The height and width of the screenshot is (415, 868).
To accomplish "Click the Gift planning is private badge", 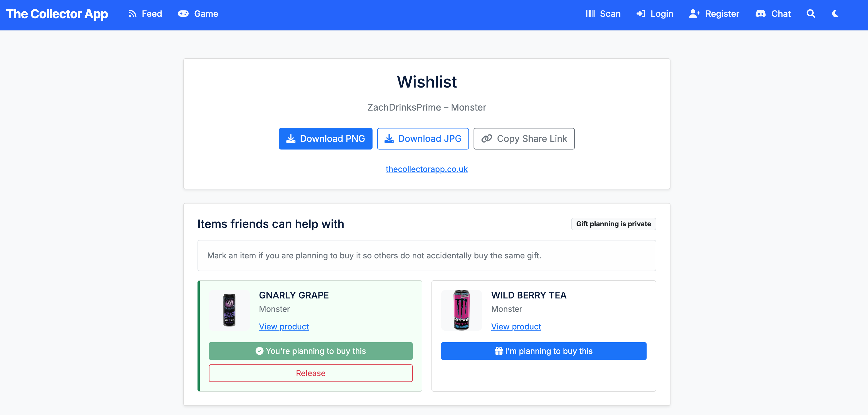I will [x=613, y=224].
